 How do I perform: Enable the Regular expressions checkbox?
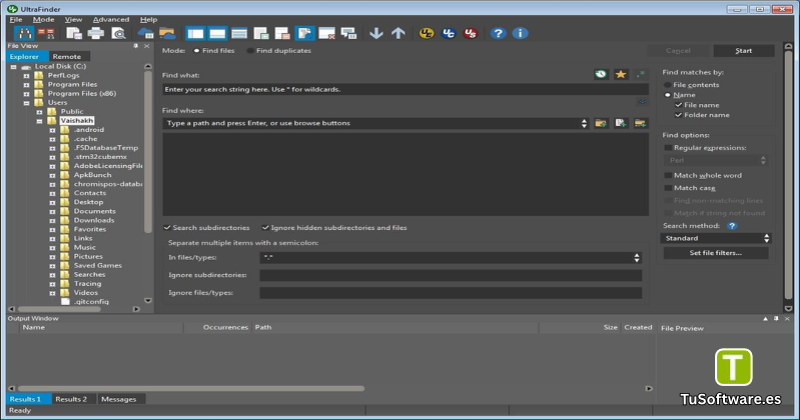tap(668, 147)
